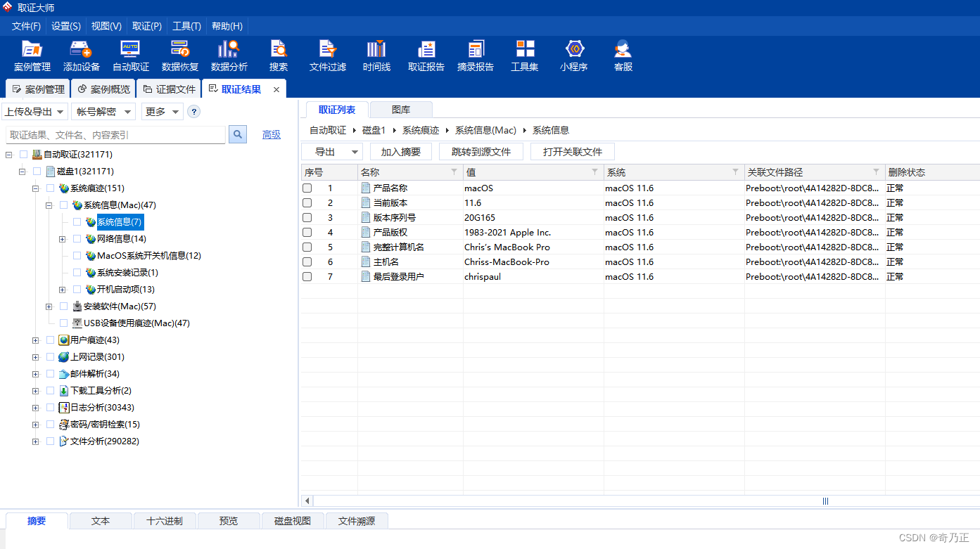Open the 文件(F) menu

[26, 26]
